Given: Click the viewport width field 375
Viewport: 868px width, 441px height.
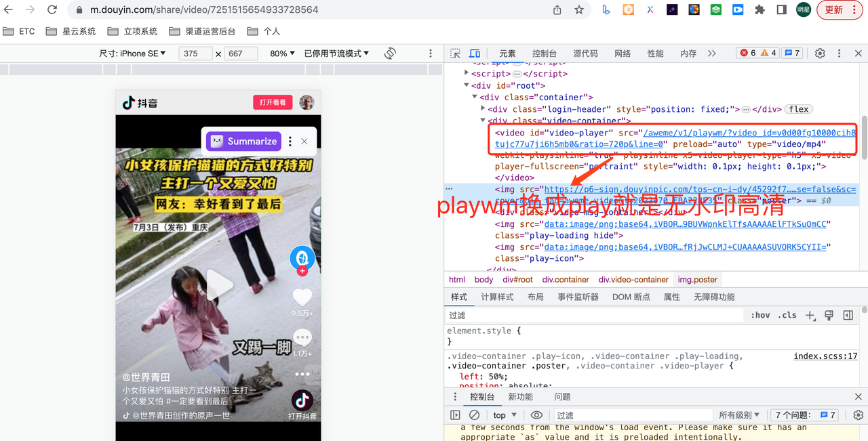Looking at the screenshot, I should click(x=196, y=54).
